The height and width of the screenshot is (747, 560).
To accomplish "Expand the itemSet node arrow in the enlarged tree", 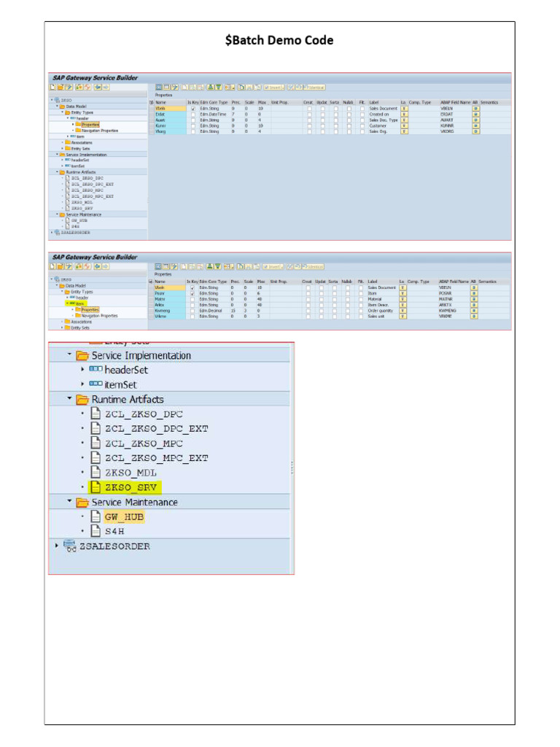I will click(x=82, y=384).
